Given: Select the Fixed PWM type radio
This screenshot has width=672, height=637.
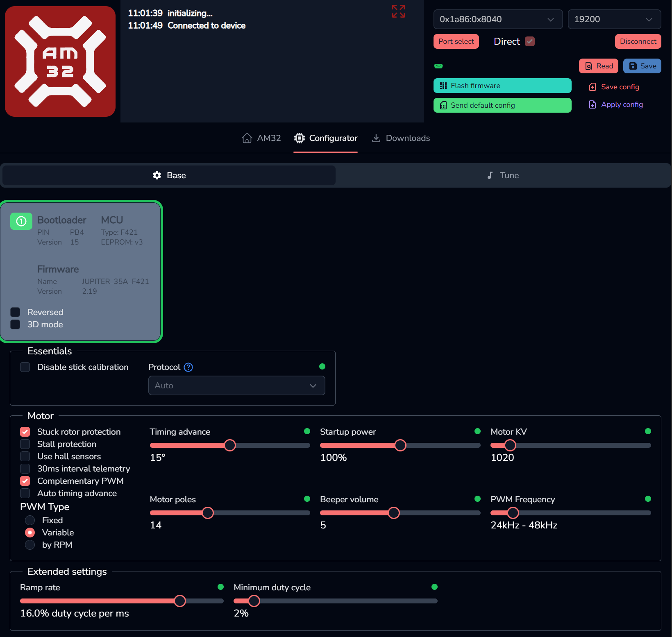Looking at the screenshot, I should point(30,520).
